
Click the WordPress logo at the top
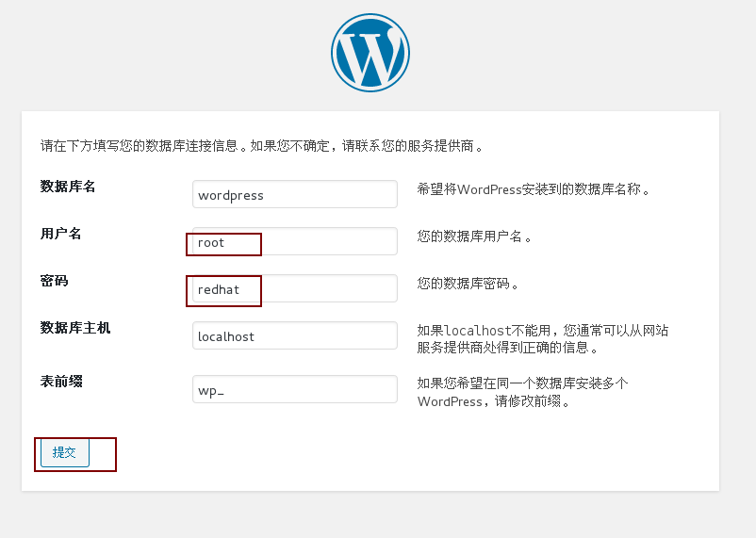(370, 53)
